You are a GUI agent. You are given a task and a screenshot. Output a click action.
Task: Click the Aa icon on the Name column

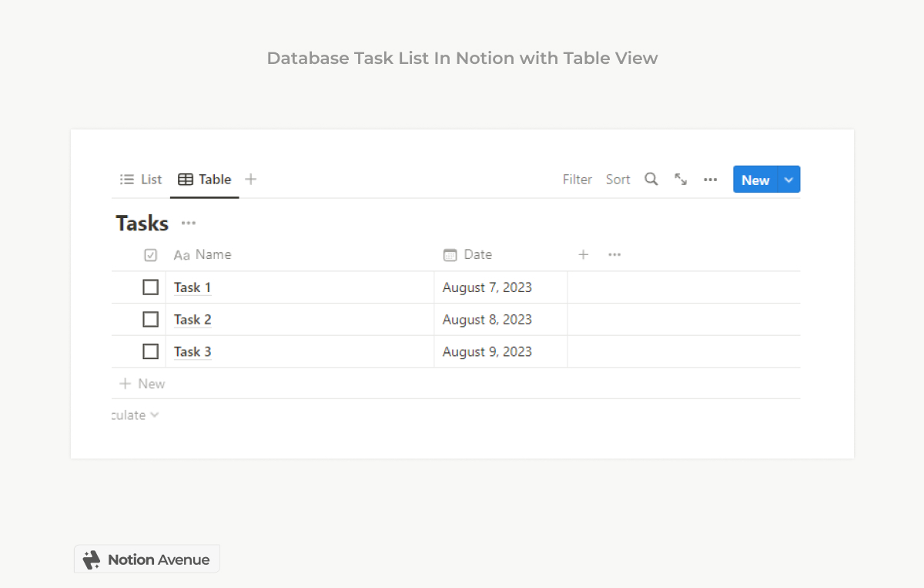coord(181,254)
